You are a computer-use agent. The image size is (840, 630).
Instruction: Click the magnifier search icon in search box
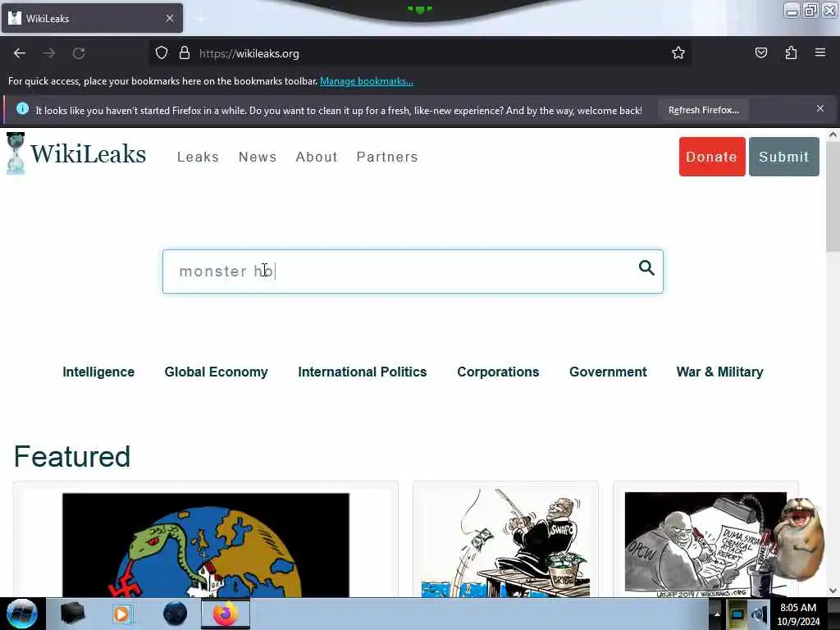click(646, 267)
